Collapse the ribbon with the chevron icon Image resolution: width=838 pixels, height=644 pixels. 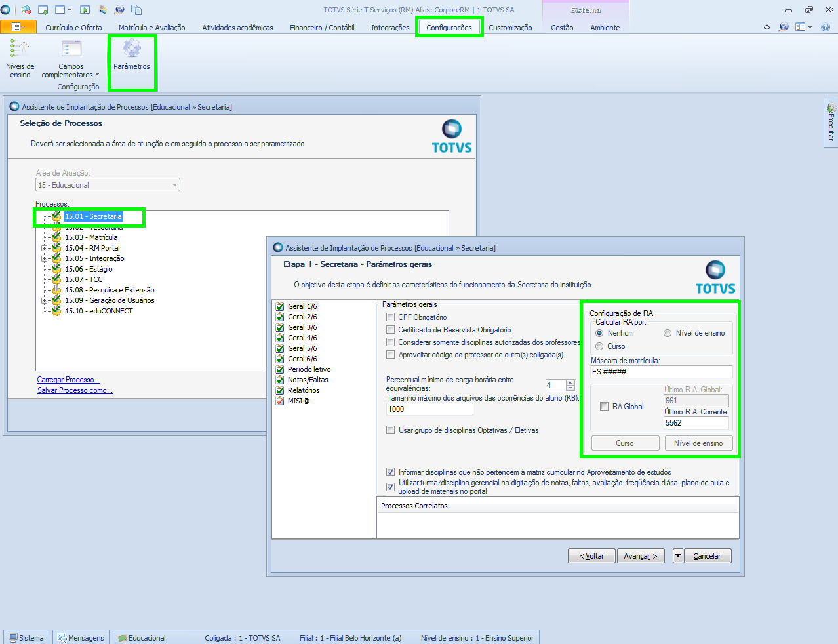(x=767, y=27)
